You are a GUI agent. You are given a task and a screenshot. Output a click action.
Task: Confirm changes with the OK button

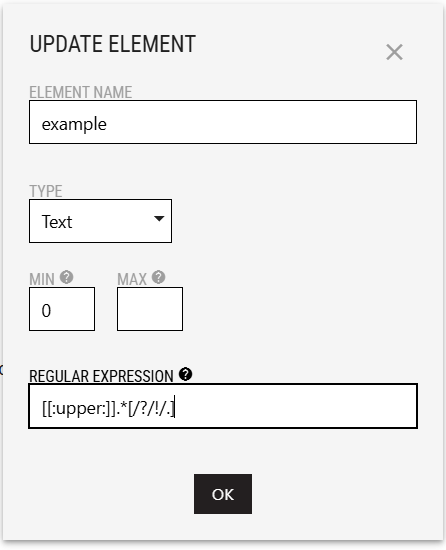pos(223,494)
